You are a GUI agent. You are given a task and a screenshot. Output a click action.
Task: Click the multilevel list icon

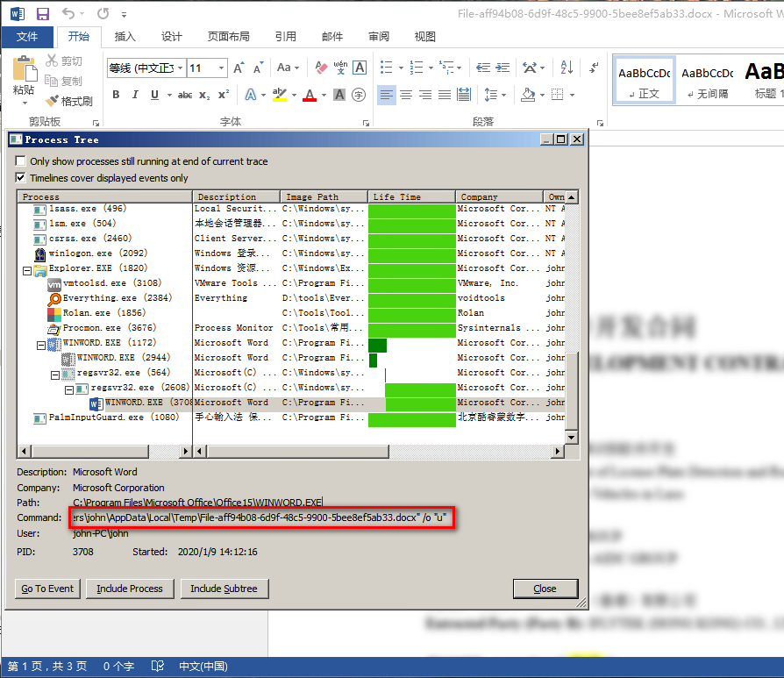click(446, 68)
